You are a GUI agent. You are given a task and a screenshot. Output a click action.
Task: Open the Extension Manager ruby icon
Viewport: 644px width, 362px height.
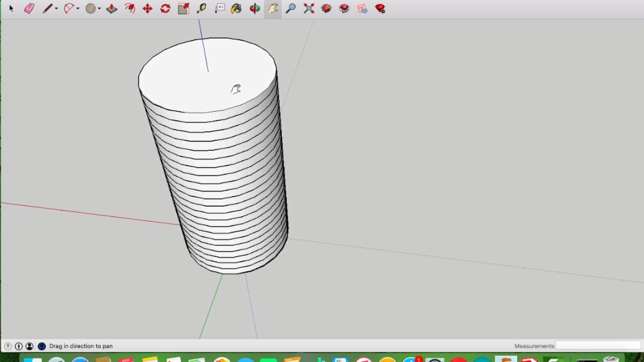[380, 9]
